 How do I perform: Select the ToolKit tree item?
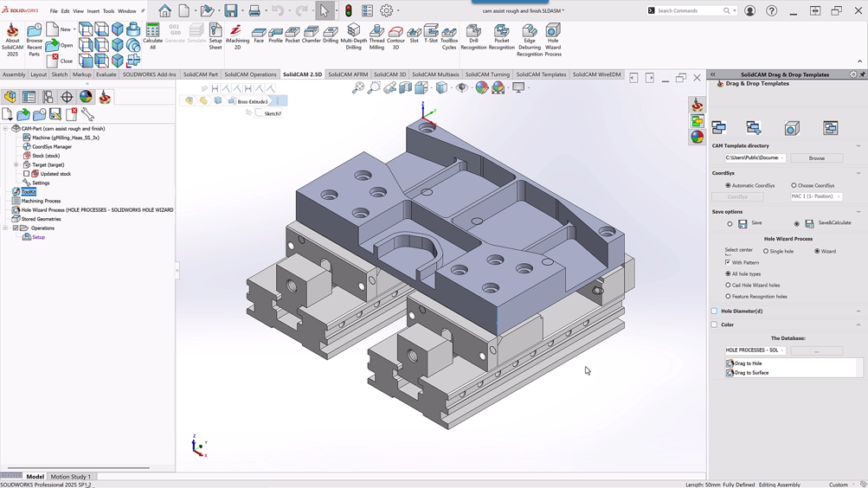tap(29, 192)
